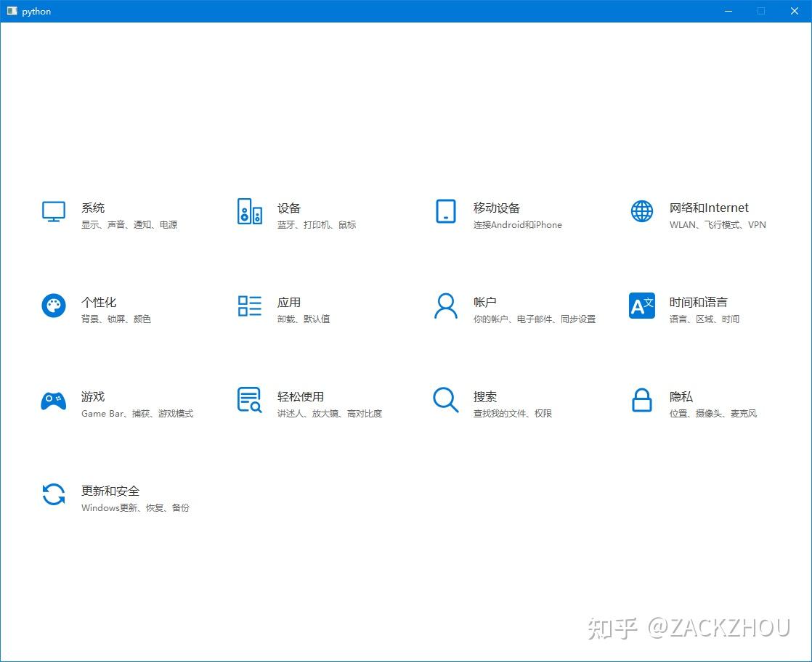Click the 轻松使用 magnifier icon
The width and height of the screenshot is (812, 662).
(249, 400)
